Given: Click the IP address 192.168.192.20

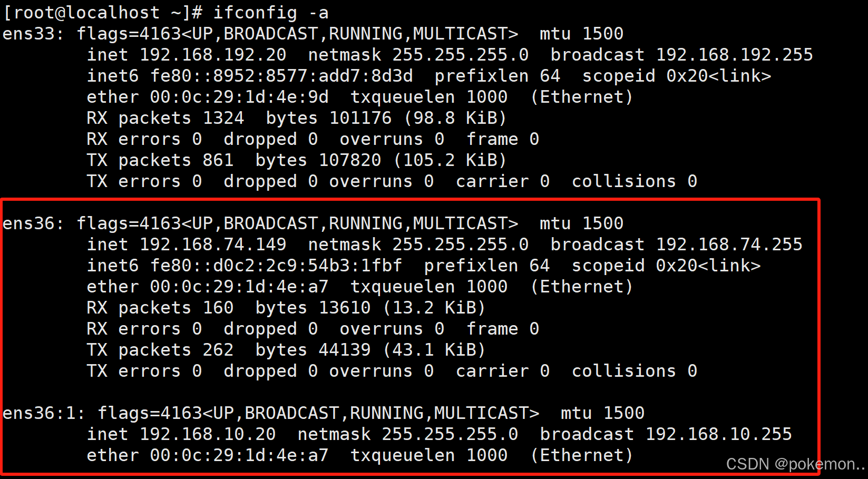Looking at the screenshot, I should (213, 55).
